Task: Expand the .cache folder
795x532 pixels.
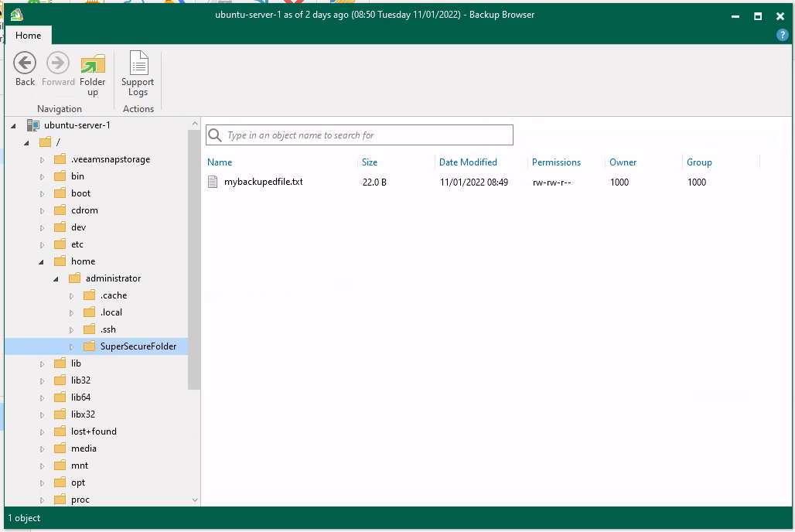Action: pos(71,295)
